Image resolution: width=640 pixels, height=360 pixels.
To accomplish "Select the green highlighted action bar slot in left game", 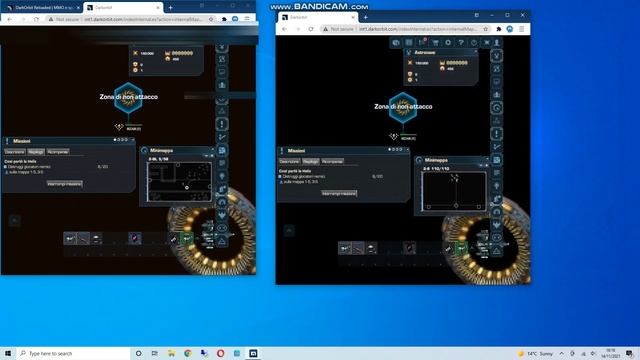I will 187,238.
